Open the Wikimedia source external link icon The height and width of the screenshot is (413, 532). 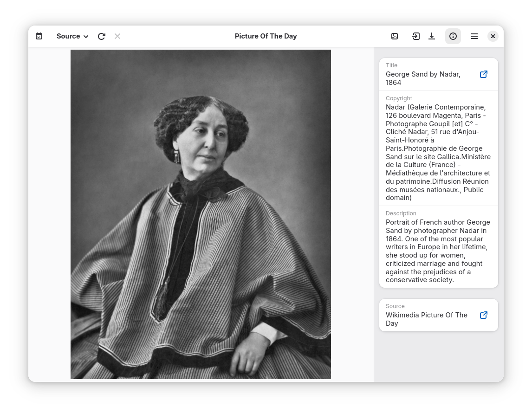(x=483, y=315)
